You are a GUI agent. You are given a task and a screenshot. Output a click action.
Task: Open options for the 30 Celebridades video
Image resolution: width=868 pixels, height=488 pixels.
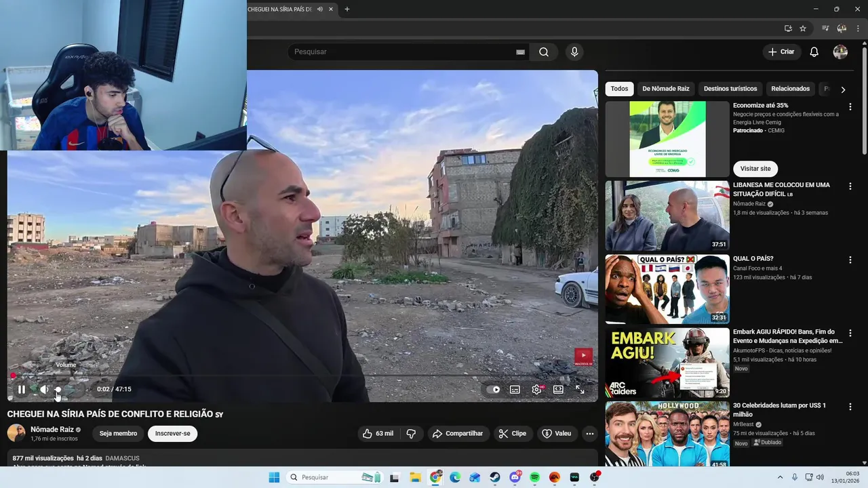click(x=850, y=407)
